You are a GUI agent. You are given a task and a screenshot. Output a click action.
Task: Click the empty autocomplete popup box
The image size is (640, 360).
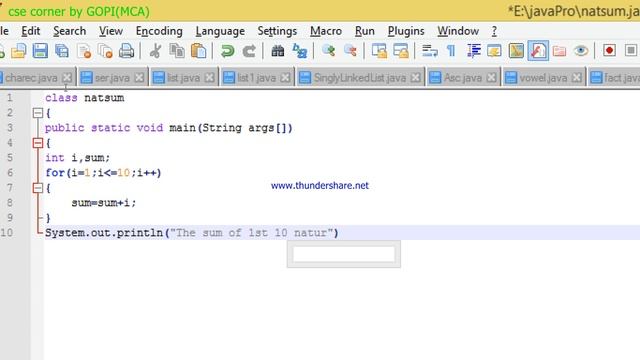344,254
